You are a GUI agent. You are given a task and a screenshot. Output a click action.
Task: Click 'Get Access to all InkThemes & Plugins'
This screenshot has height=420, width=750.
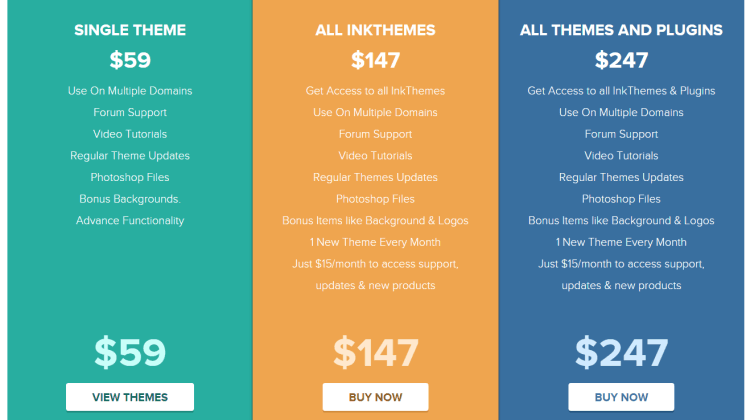point(621,91)
